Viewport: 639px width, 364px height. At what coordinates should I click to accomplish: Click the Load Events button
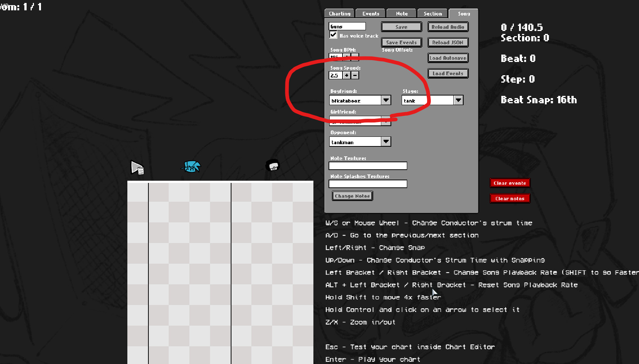[x=448, y=73]
